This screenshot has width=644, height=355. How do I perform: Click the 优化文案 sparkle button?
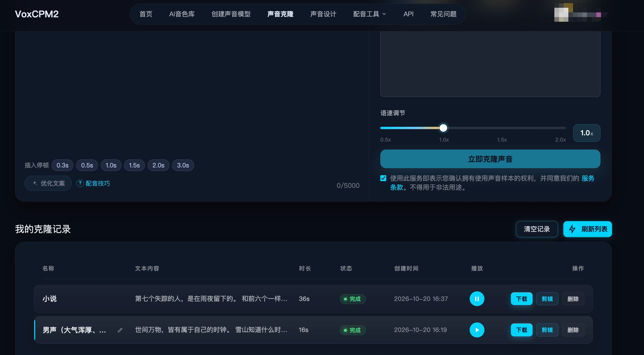point(48,183)
